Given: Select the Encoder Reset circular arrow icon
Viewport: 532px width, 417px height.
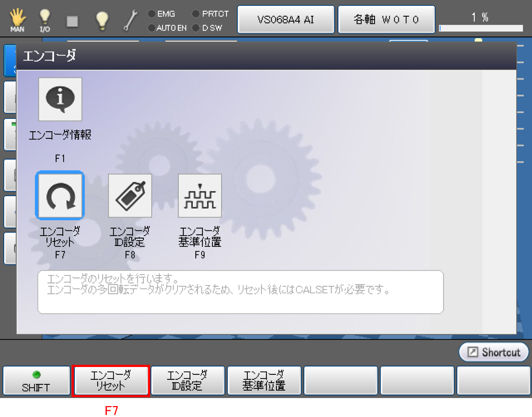Looking at the screenshot, I should point(60,196).
